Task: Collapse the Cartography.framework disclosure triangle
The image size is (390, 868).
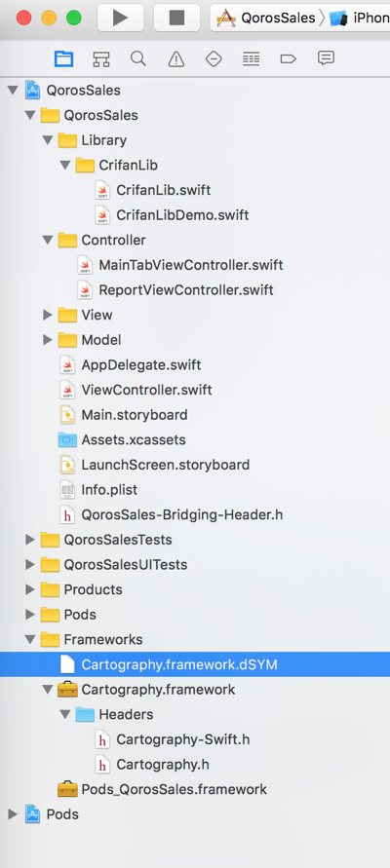Action: click(x=48, y=689)
